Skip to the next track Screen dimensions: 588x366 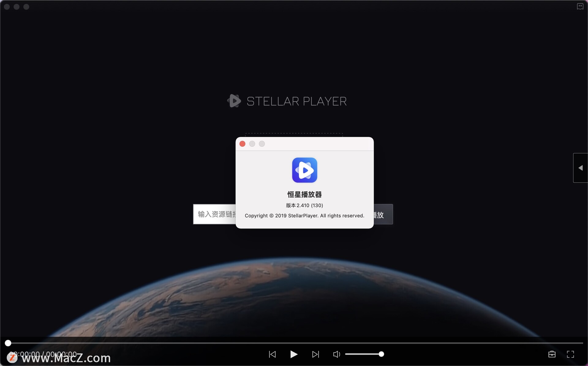tap(315, 354)
